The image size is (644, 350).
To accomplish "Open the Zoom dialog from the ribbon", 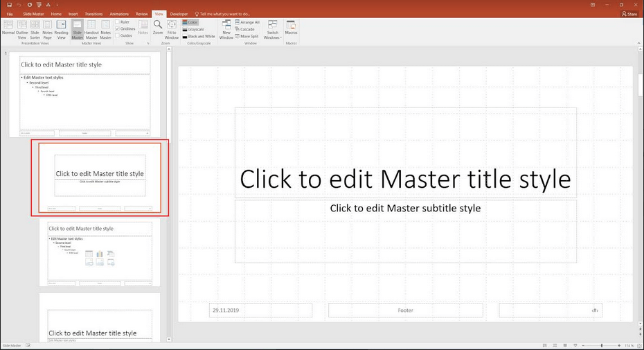I will pos(158,27).
